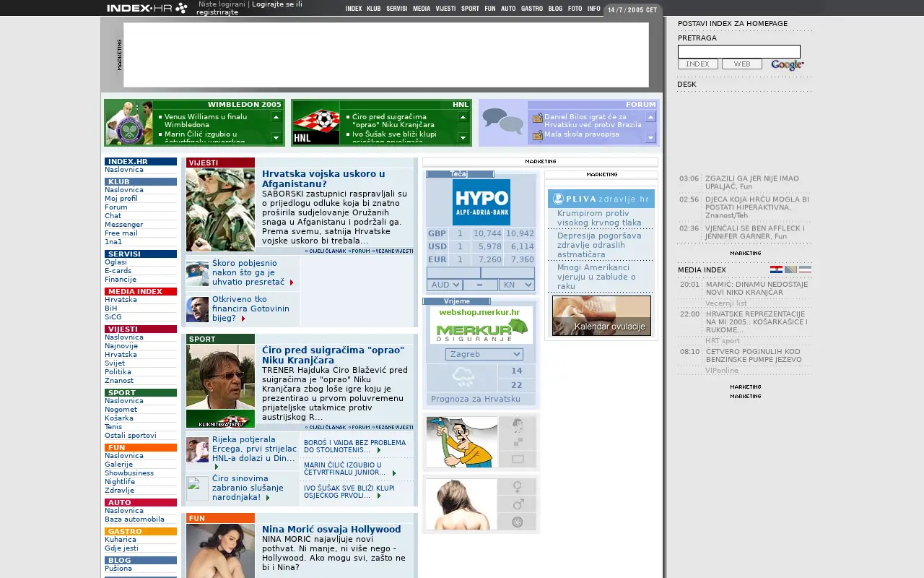Click the HYPO Alpe-Adria-Bank logo
The width and height of the screenshot is (924, 578).
(x=481, y=202)
